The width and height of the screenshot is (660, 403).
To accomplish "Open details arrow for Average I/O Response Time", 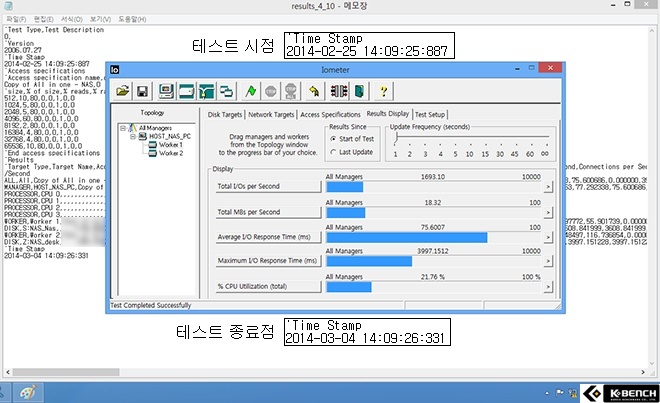I will [548, 238].
